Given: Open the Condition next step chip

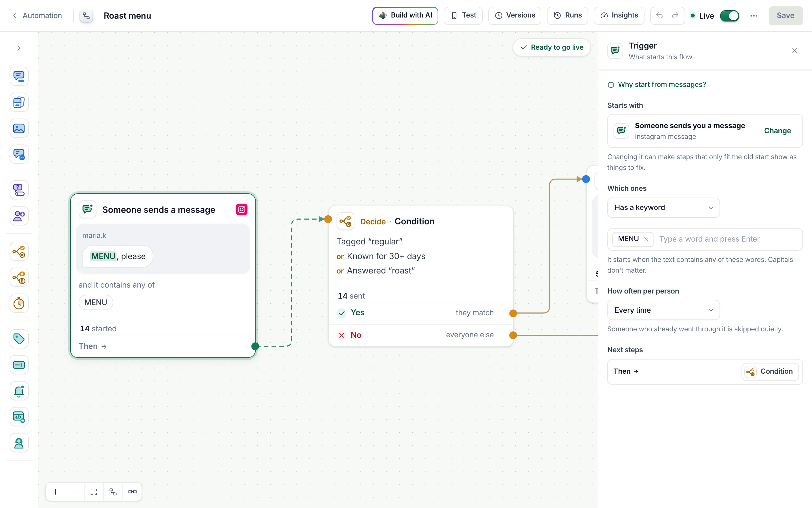Looking at the screenshot, I should [x=770, y=372].
